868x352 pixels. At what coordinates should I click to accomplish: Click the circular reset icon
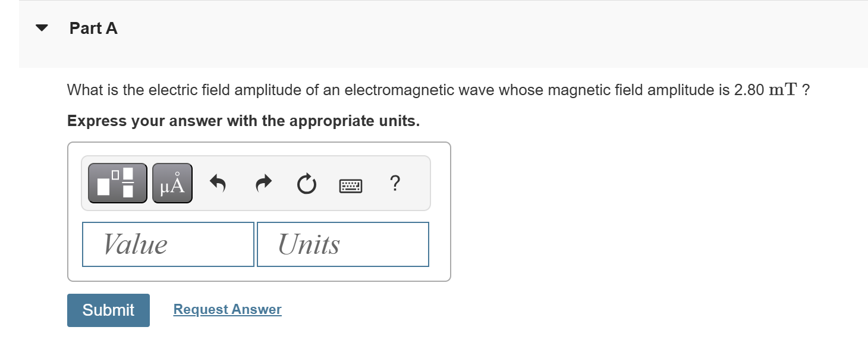(306, 183)
